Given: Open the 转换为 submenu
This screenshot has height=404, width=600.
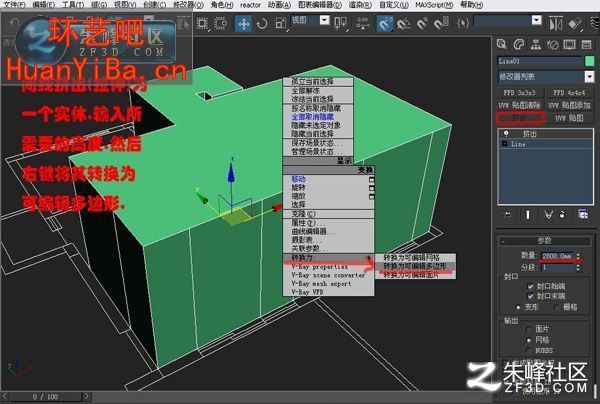Looking at the screenshot, I should click(x=328, y=258).
